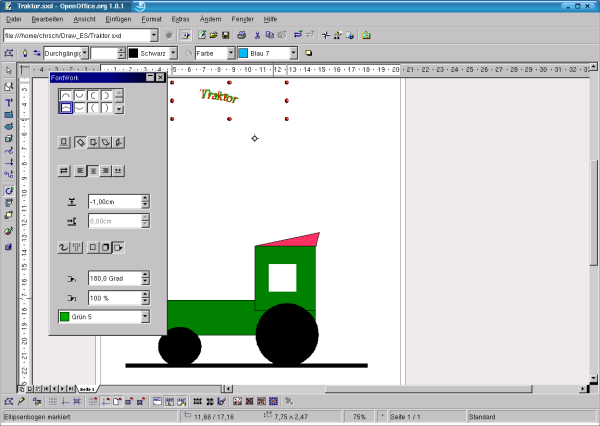Screen dimensions: 600x426
Task: Select the Text tool in left toolbox
Action: pyautogui.click(x=9, y=101)
